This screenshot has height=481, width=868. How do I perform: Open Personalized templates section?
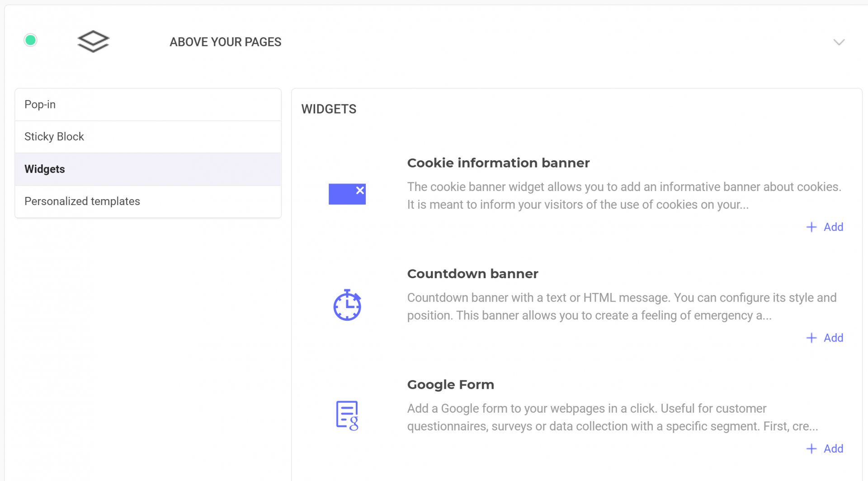coord(148,201)
